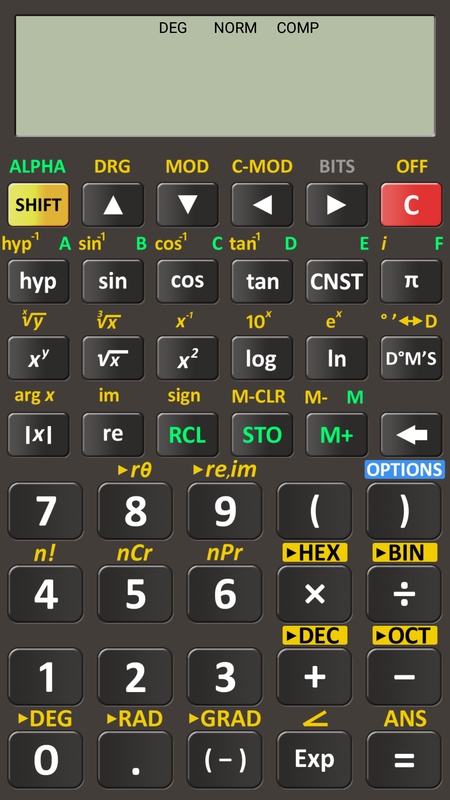Insert the pi constant key
Viewport: 450px width, 800px height.
[411, 281]
